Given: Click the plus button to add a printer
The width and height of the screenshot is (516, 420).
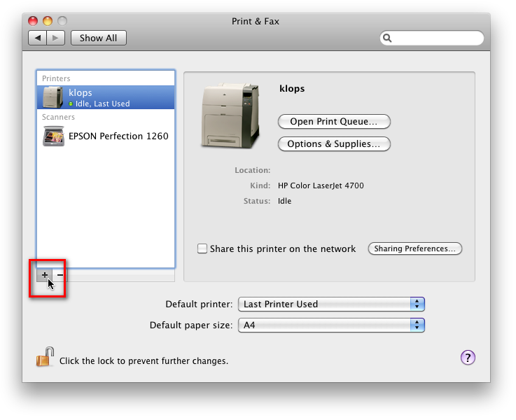Looking at the screenshot, I should click(x=44, y=275).
